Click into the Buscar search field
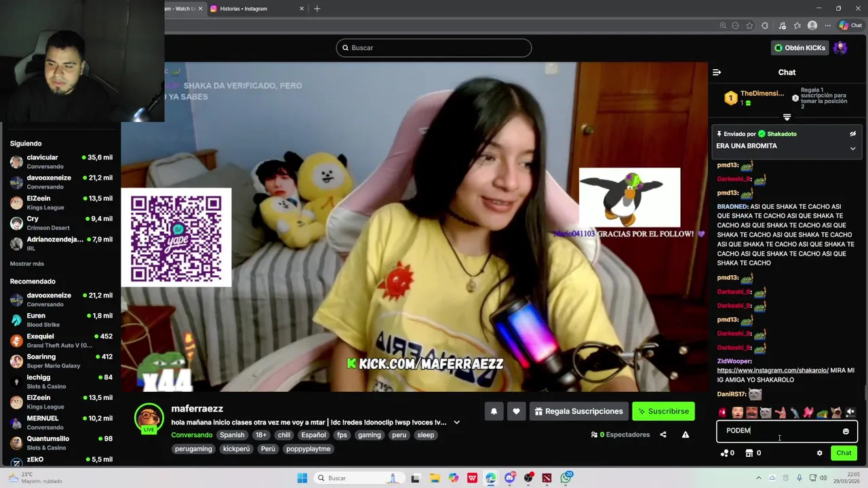 pos(434,47)
